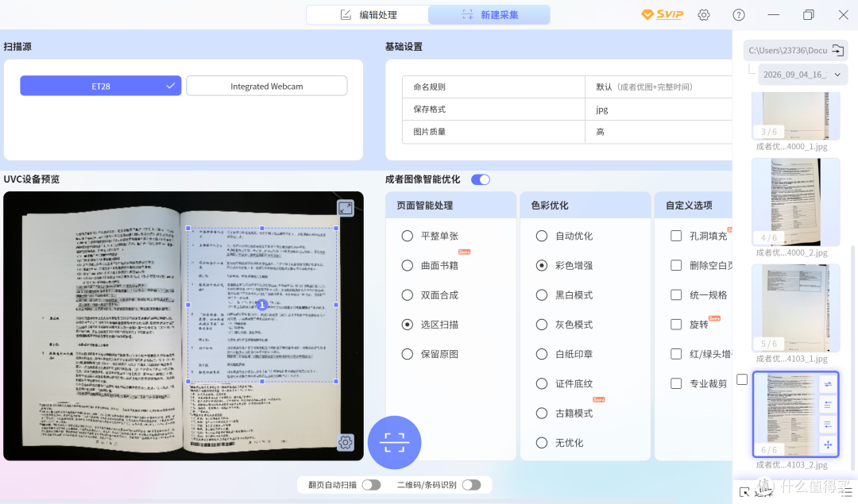The image size is (858, 504).
Task: Select 彩色增强 color option
Action: 542,265
